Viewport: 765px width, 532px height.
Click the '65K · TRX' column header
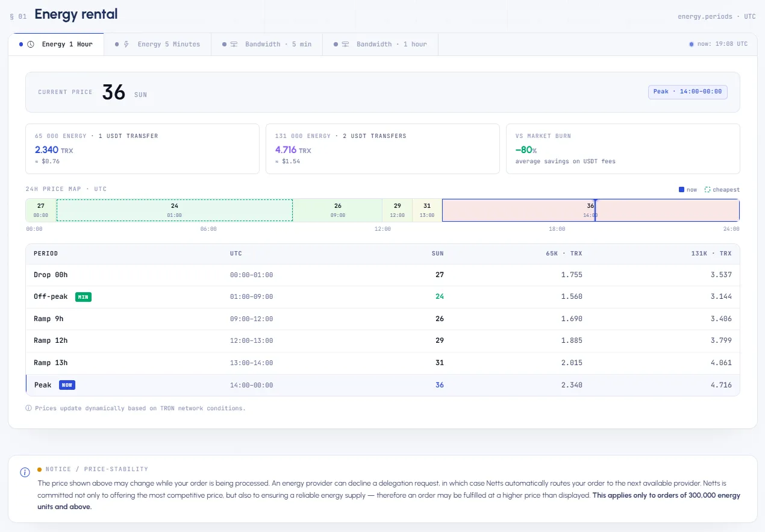pos(564,254)
